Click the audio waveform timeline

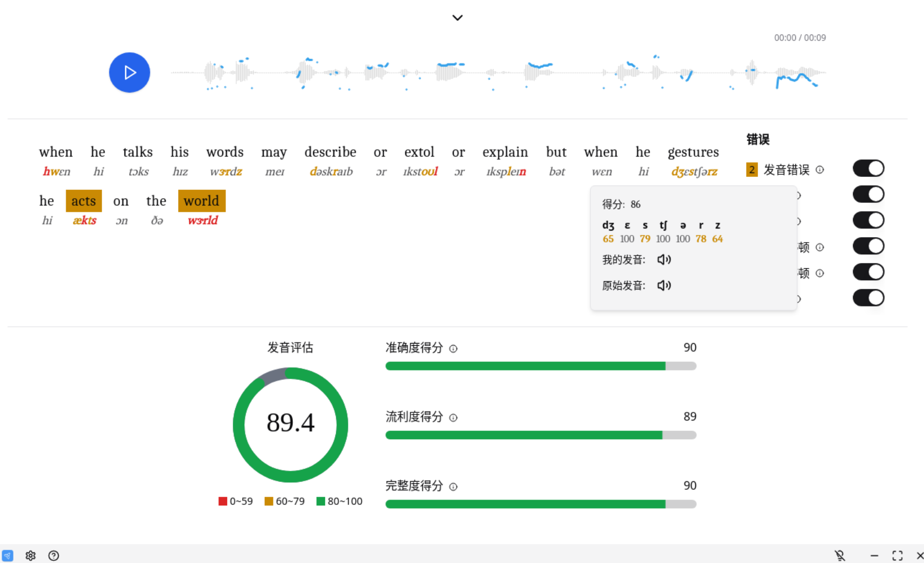(498, 73)
